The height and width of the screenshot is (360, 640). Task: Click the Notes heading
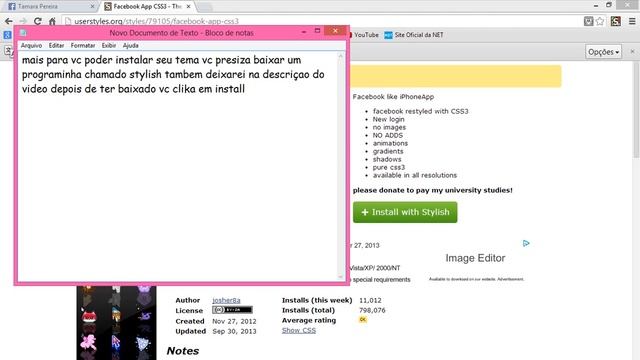click(x=183, y=351)
